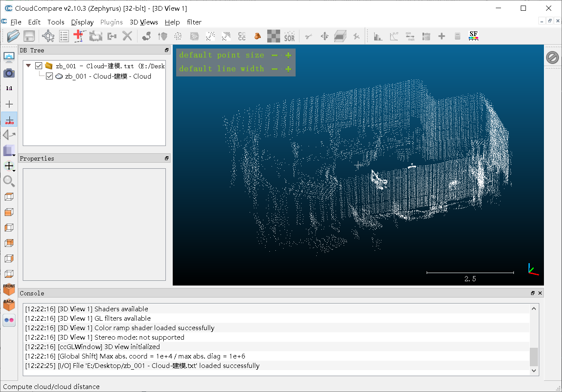Open the Cross section box tool
The width and height of the screenshot is (562, 392).
340,36
